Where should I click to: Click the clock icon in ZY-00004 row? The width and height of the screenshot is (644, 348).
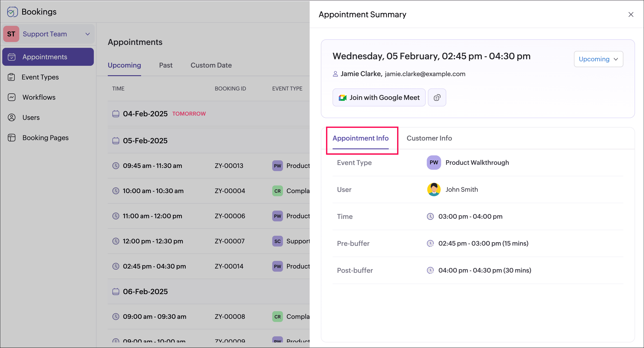click(116, 191)
